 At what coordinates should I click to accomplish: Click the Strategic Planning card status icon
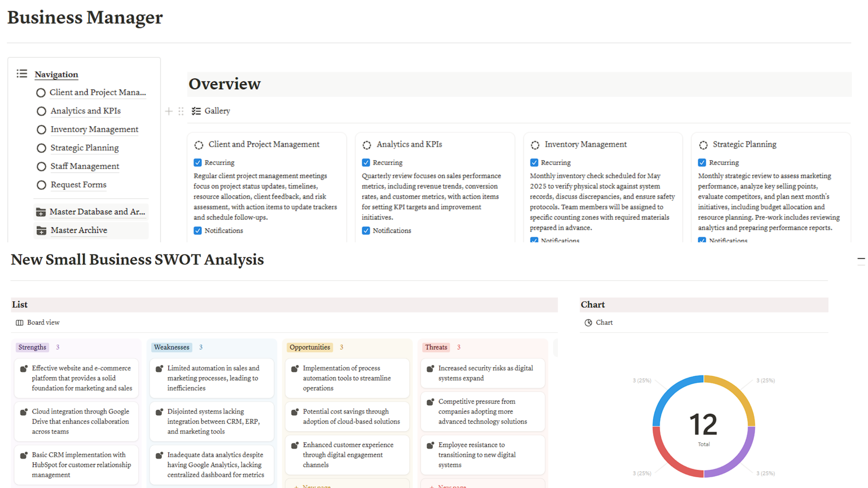(703, 145)
